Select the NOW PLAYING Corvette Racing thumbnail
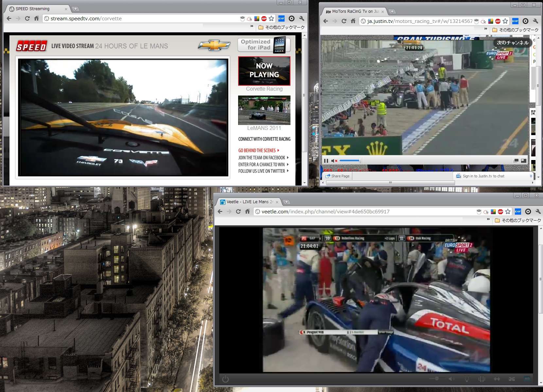543x392 pixels. [x=264, y=71]
